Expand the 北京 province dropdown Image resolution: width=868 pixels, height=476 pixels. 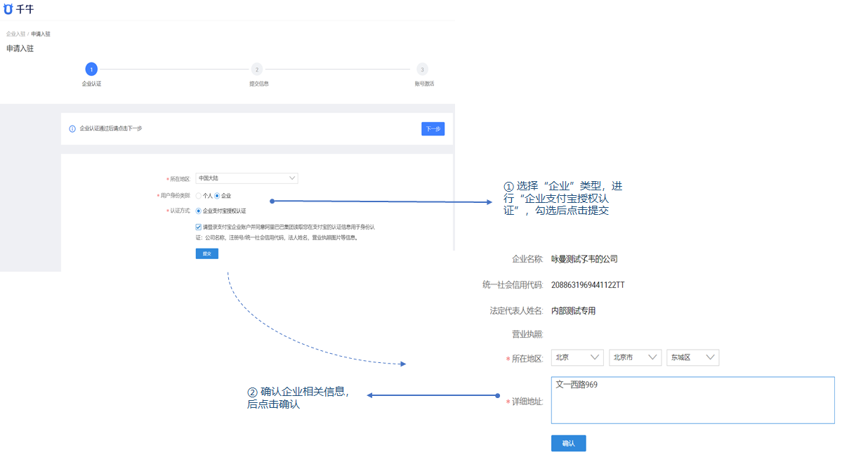pyautogui.click(x=577, y=357)
